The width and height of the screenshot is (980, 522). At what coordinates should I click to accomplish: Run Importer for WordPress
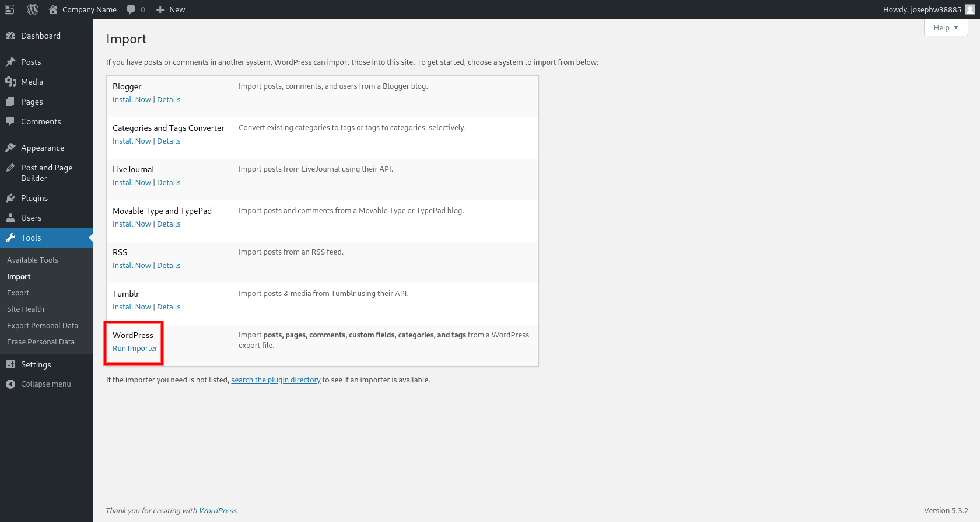pyautogui.click(x=135, y=348)
